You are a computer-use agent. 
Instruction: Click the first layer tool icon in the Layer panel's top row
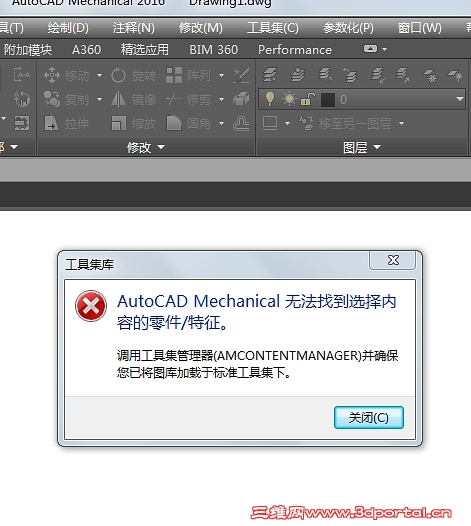click(270, 75)
